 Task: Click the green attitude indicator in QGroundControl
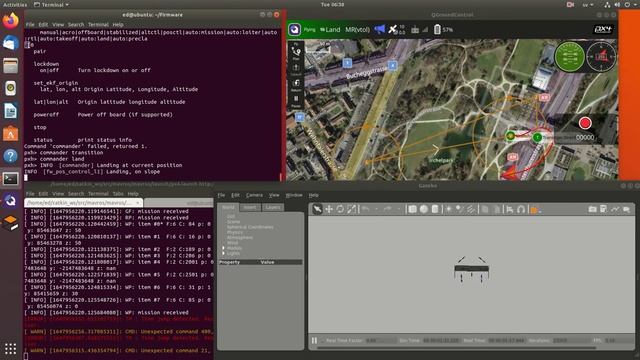pyautogui.click(x=569, y=56)
